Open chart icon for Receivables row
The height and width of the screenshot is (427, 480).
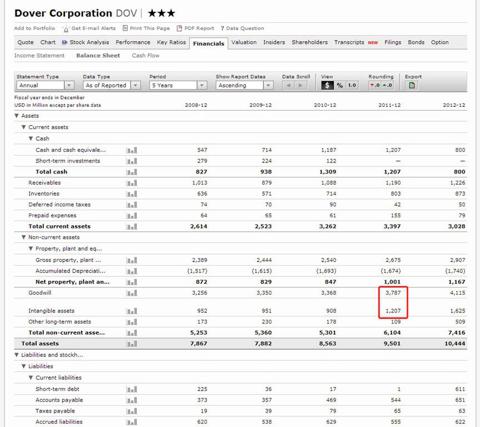132,183
